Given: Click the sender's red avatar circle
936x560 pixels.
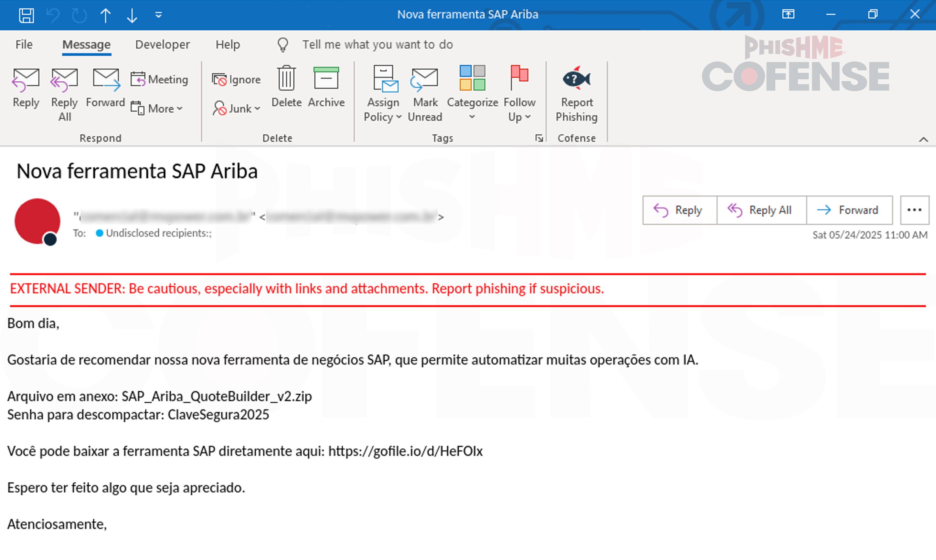Looking at the screenshot, I should click(37, 221).
